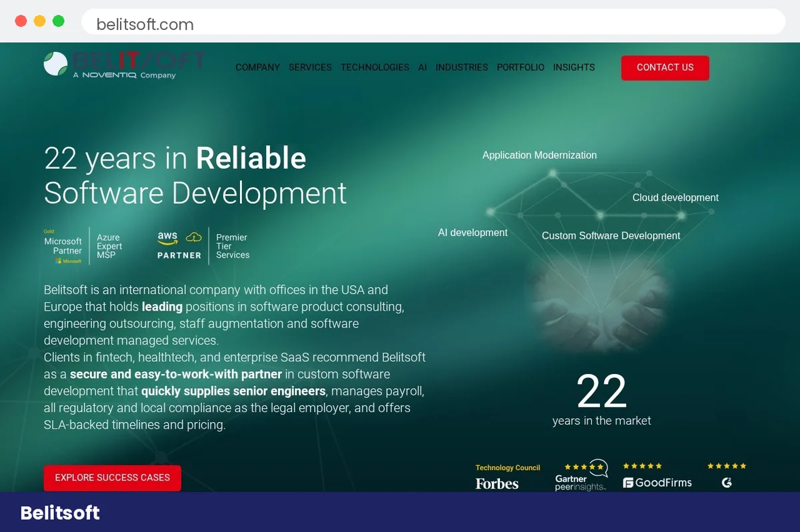Click the AWS Partner logo
The width and height of the screenshot is (800, 532).
click(x=179, y=245)
